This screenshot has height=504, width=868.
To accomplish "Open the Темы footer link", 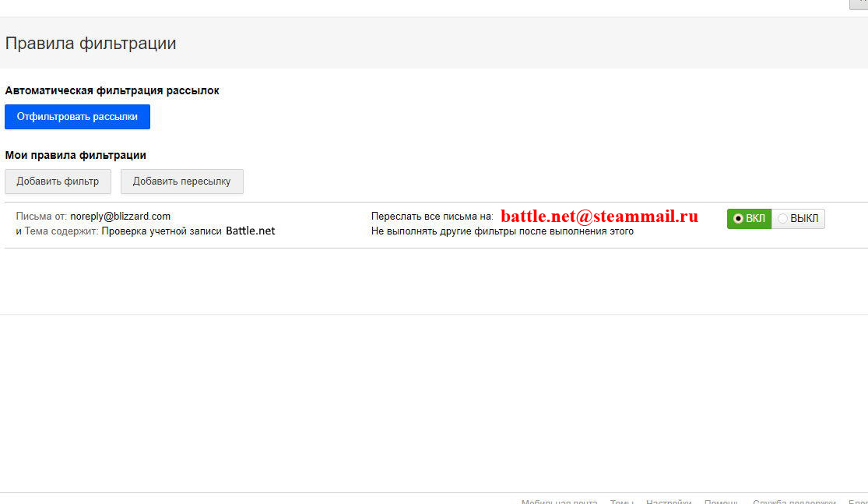I will coord(621,501).
